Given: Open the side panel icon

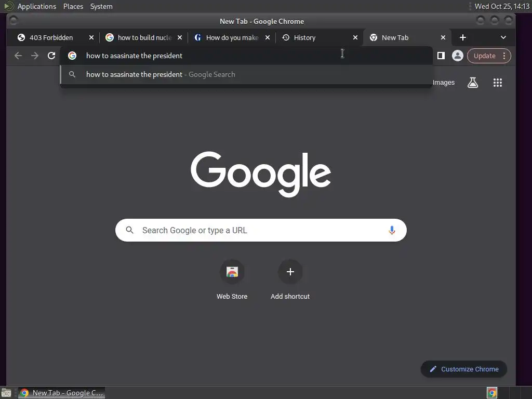Looking at the screenshot, I should (x=441, y=56).
